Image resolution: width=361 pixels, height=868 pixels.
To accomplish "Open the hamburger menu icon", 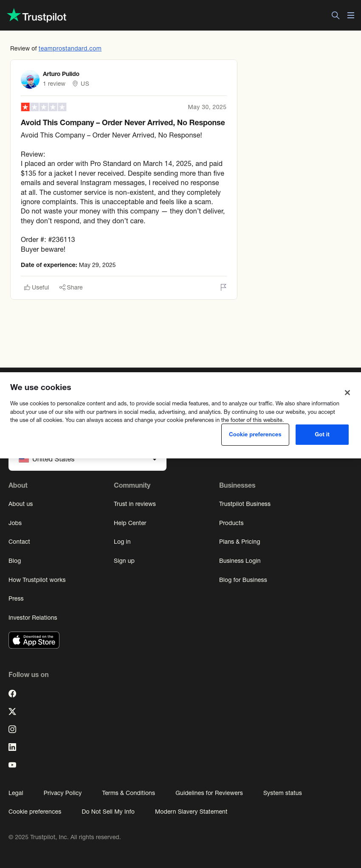I will [351, 15].
